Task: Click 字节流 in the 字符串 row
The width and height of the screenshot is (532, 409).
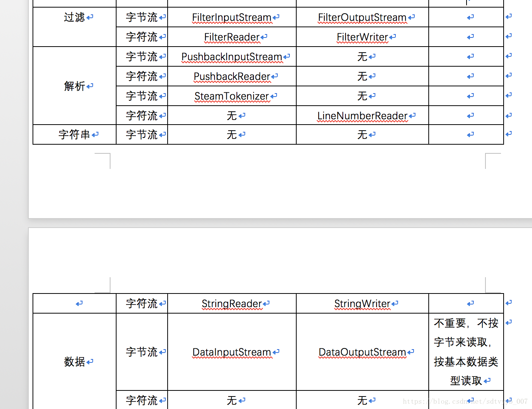Action: (142, 134)
